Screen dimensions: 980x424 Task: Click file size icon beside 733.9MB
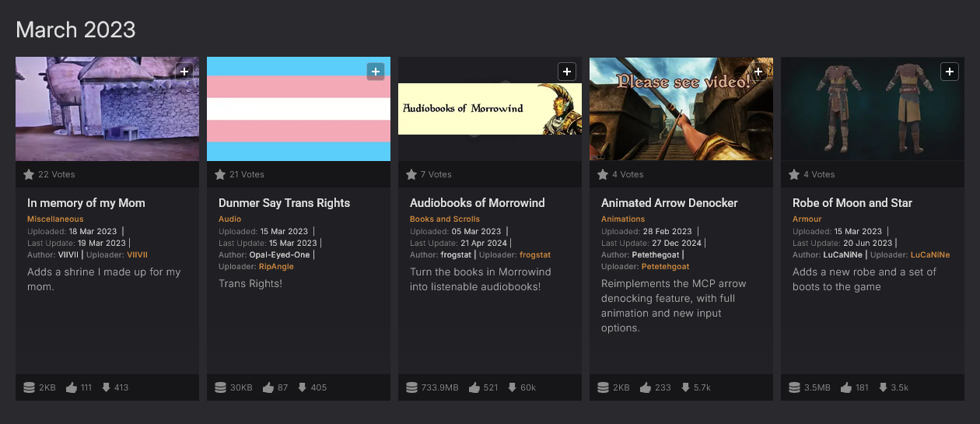[411, 387]
